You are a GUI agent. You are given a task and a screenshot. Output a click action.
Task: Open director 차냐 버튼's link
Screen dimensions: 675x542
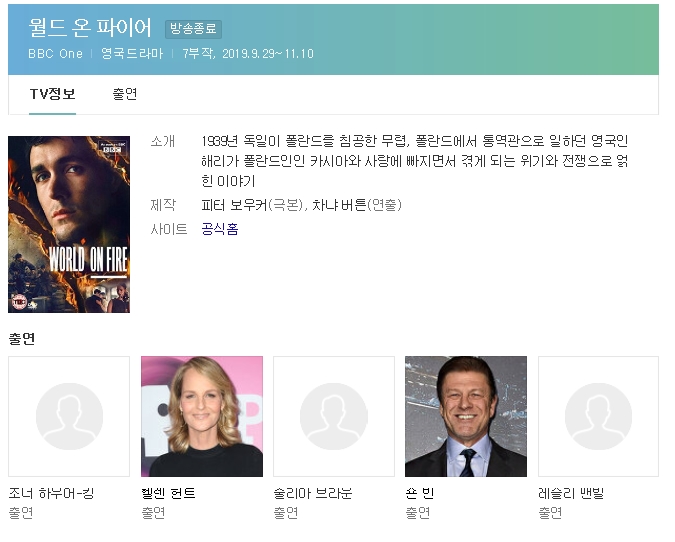(339, 205)
